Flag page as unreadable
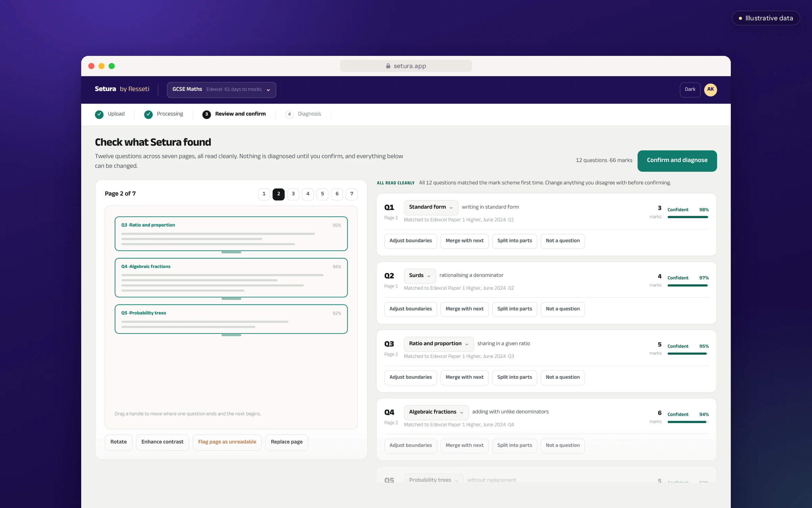 (227, 442)
